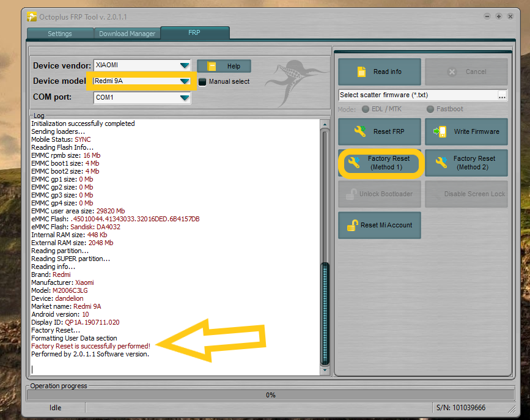Screen dimensions: 530x420
Task: Click the Reset FRP button
Action: (380, 131)
